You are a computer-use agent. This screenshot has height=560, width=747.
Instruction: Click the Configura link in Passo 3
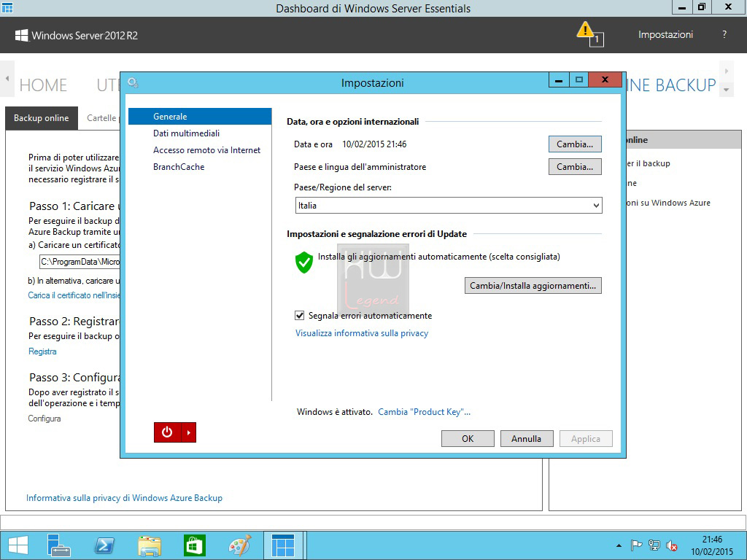(x=44, y=419)
